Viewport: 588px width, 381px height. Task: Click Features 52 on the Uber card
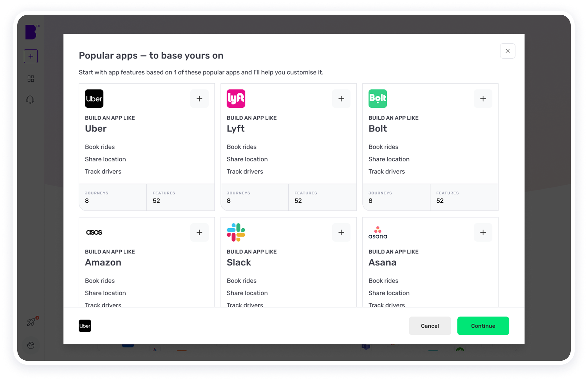click(x=181, y=197)
